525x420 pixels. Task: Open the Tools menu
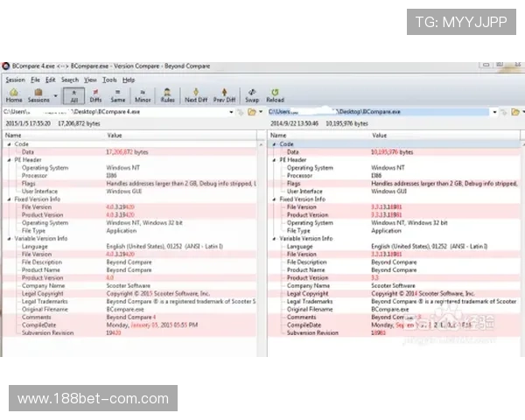109,80
